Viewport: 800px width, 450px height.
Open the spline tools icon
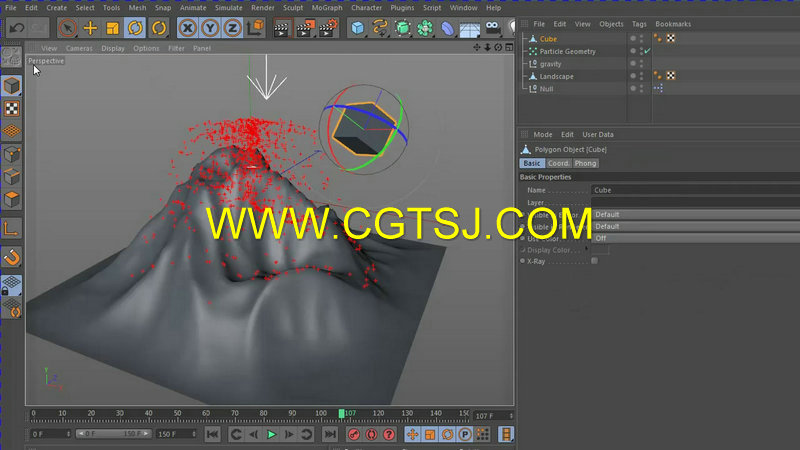(380, 28)
